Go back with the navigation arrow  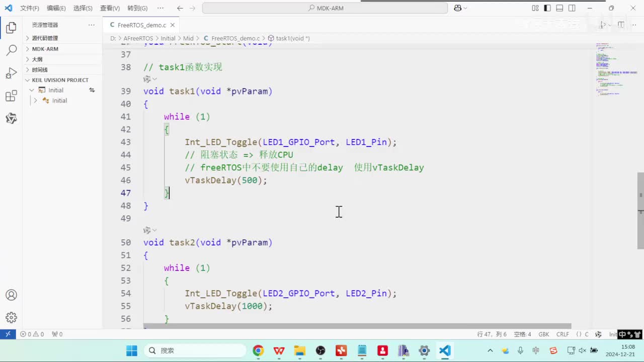pyautogui.click(x=180, y=8)
